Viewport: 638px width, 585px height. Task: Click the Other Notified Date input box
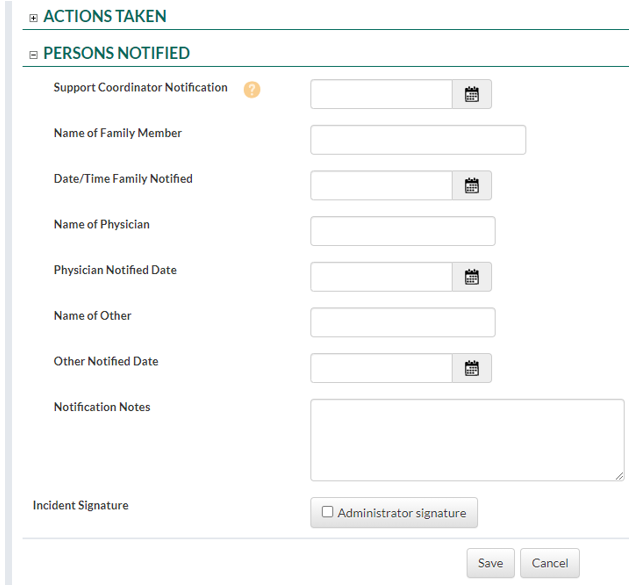click(x=381, y=368)
